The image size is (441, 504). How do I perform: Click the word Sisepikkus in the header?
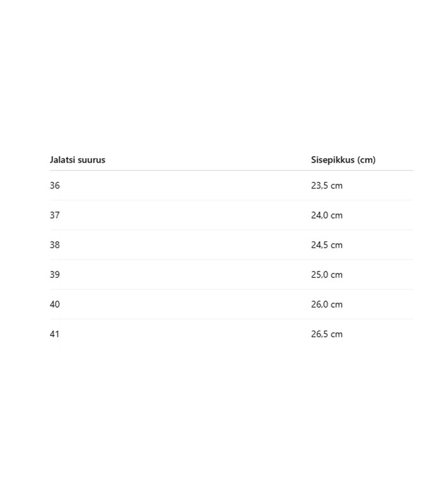[333, 160]
